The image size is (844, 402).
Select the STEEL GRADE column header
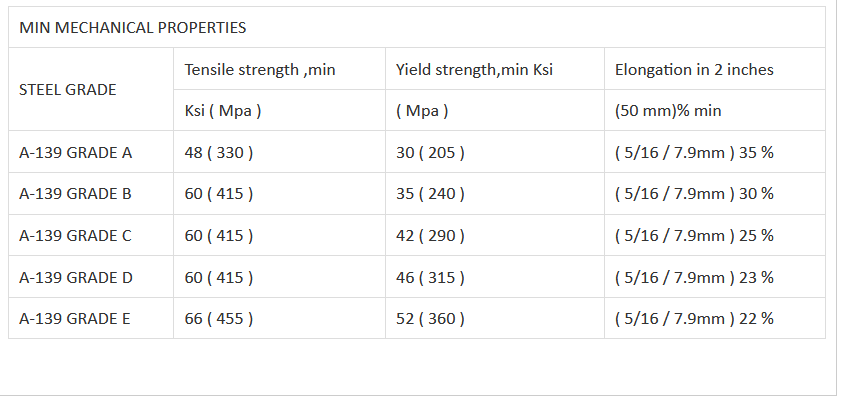coord(68,90)
